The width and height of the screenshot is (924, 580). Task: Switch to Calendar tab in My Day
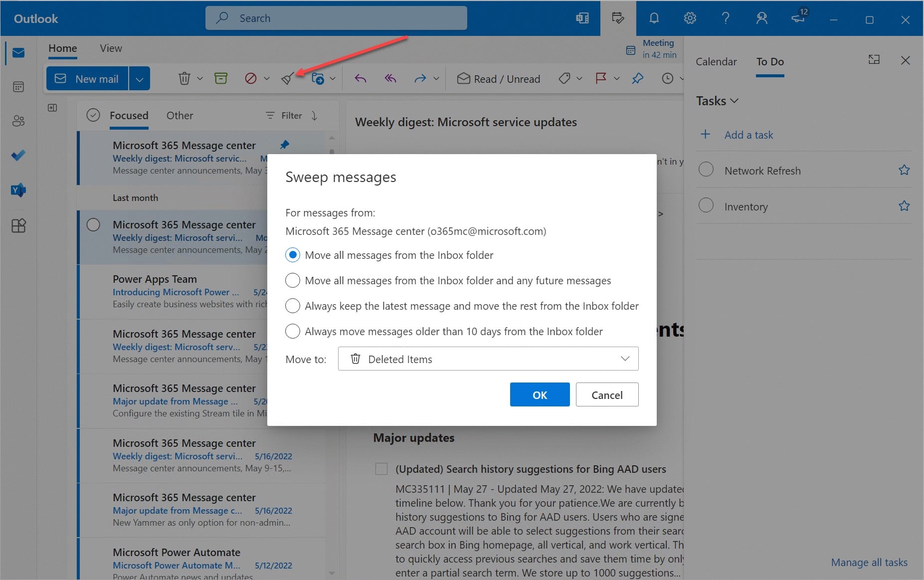pos(716,61)
